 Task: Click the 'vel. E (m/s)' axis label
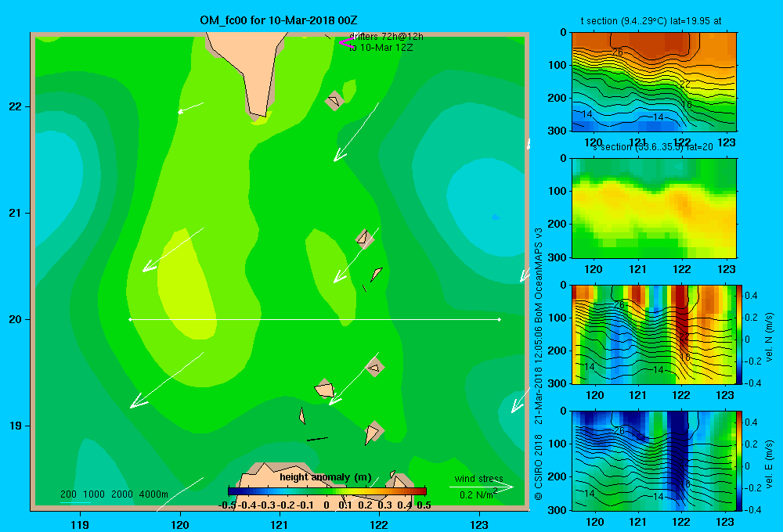769,464
